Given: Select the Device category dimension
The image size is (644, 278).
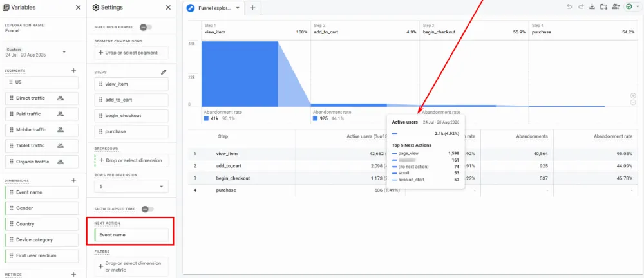Looking at the screenshot, I should [41, 240].
